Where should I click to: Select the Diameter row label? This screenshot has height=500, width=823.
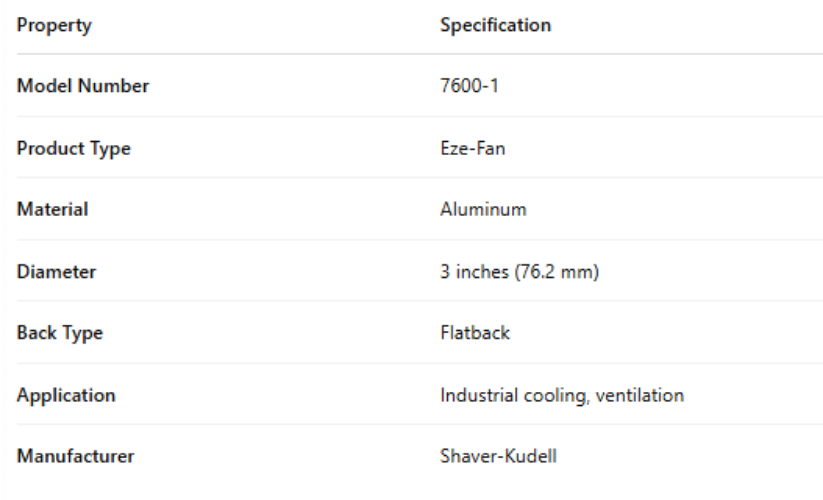[57, 272]
